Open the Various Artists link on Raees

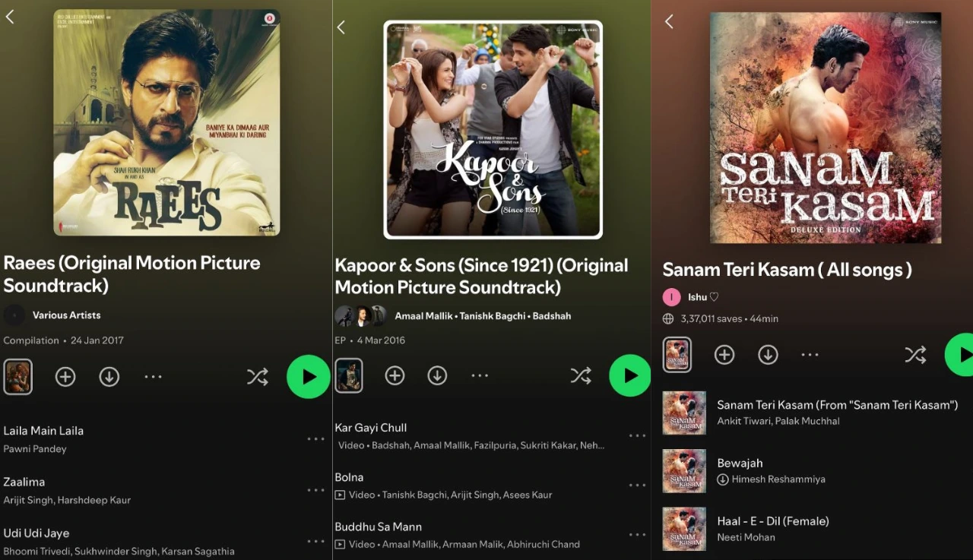66,315
